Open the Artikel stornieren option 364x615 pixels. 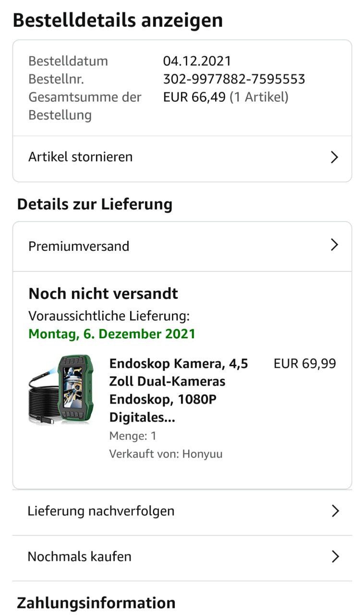click(x=81, y=157)
